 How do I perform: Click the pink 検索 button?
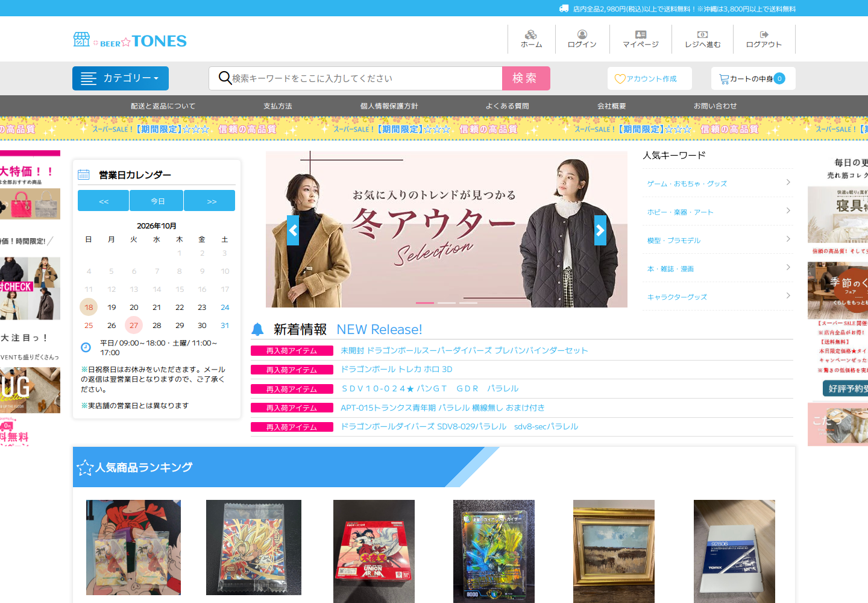coord(526,78)
